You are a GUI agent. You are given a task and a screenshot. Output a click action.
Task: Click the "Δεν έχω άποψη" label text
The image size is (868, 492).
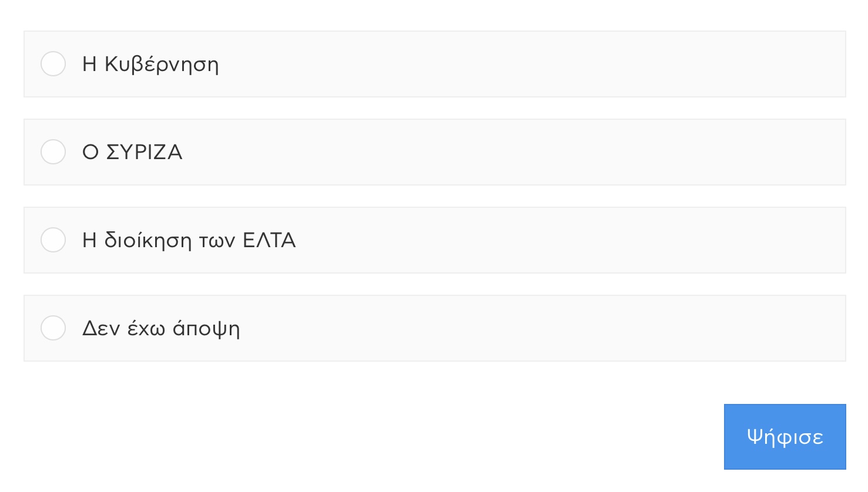160,329
